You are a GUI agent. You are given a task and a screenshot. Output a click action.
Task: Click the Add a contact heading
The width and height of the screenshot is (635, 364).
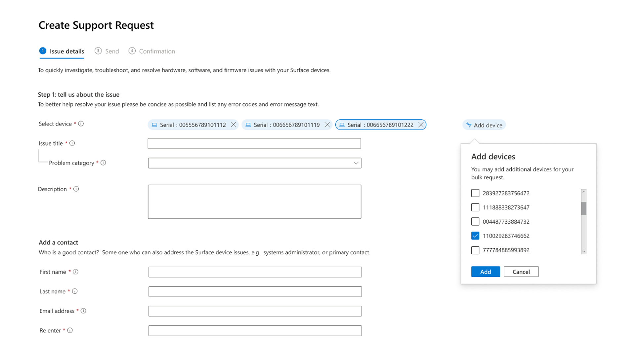tap(58, 242)
